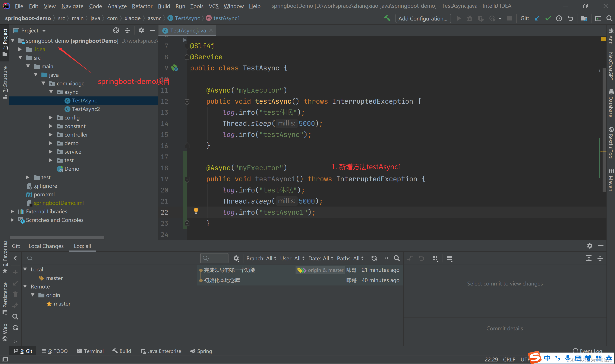This screenshot has height=364, width=615.
Task: Click the Git update project arrow icon
Action: coord(537,18)
